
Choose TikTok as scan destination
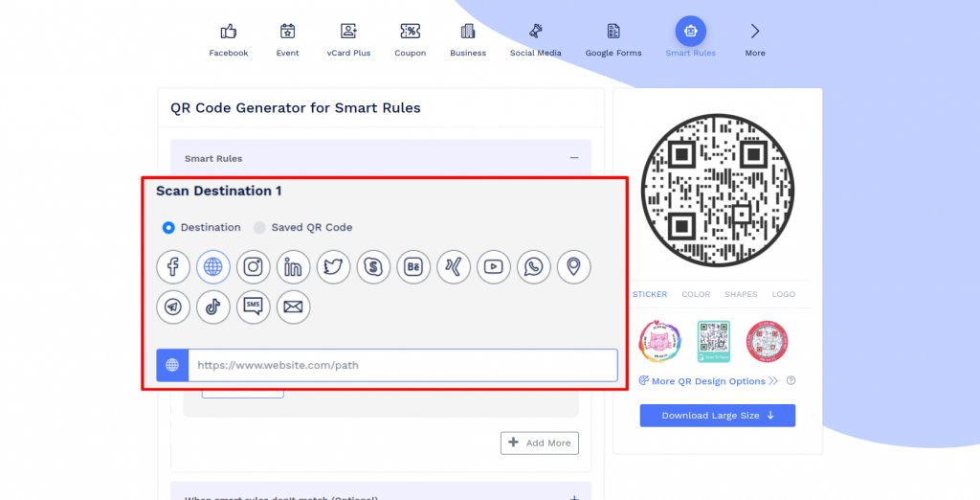(x=213, y=307)
